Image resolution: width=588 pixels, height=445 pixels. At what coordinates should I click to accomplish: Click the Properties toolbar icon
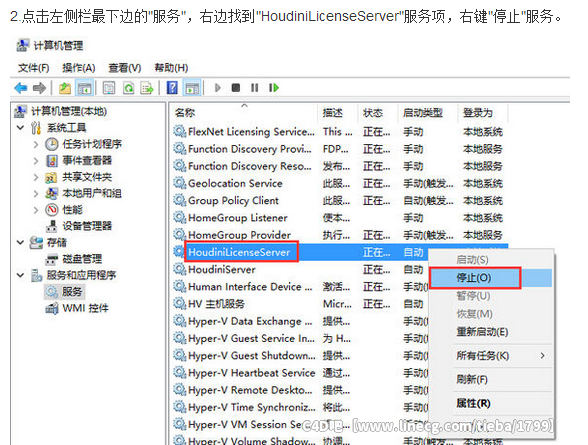click(x=109, y=88)
